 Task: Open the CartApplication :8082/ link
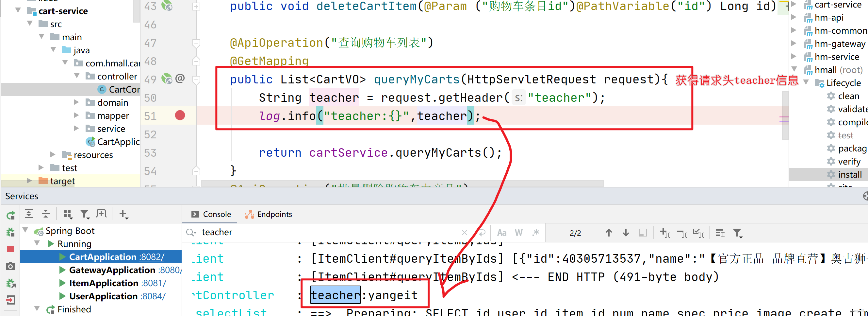152,257
